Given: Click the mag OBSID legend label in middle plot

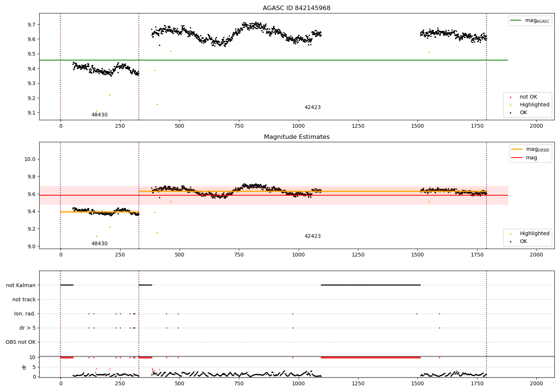Looking at the screenshot, I should click(538, 149).
